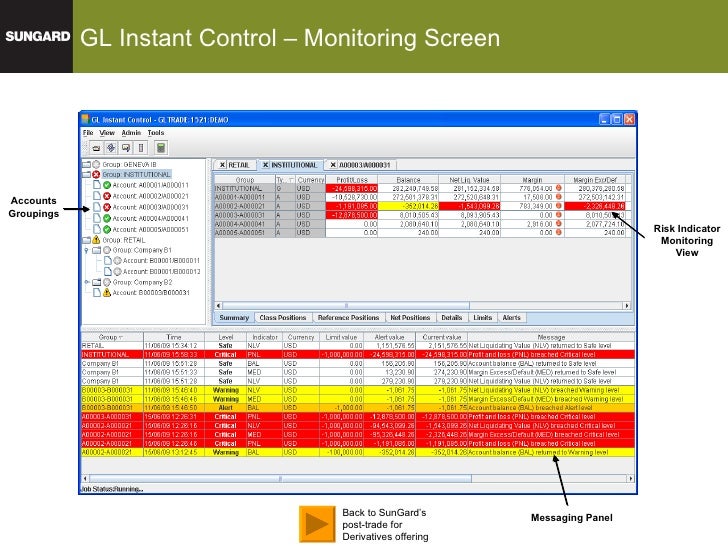The height and width of the screenshot is (546, 728).
Task: Click the Ty. column sort arrow
Action: pos(291,180)
